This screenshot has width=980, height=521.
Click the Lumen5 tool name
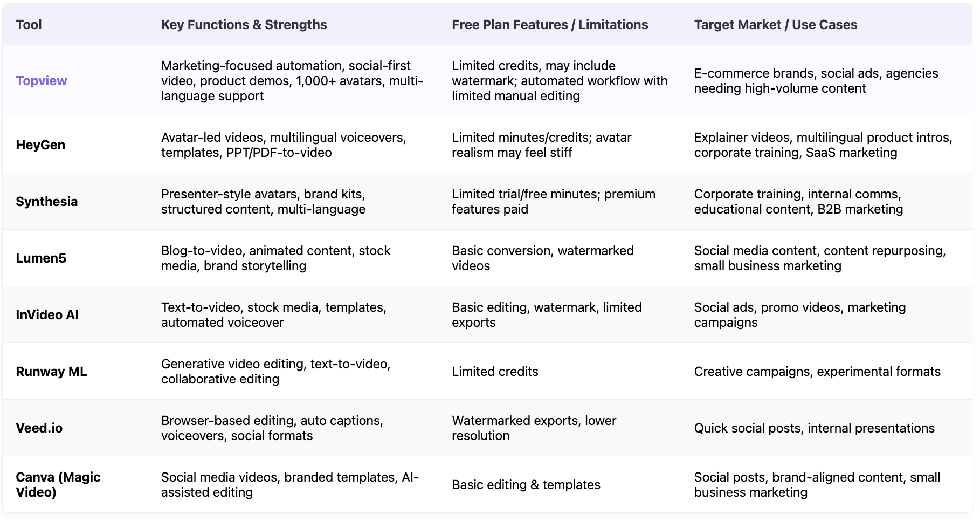point(41,258)
